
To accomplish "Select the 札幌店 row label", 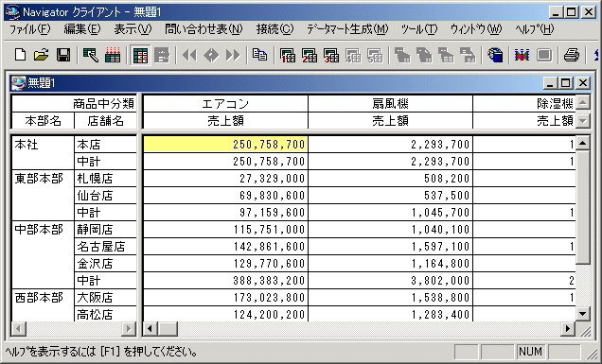I will point(106,179).
